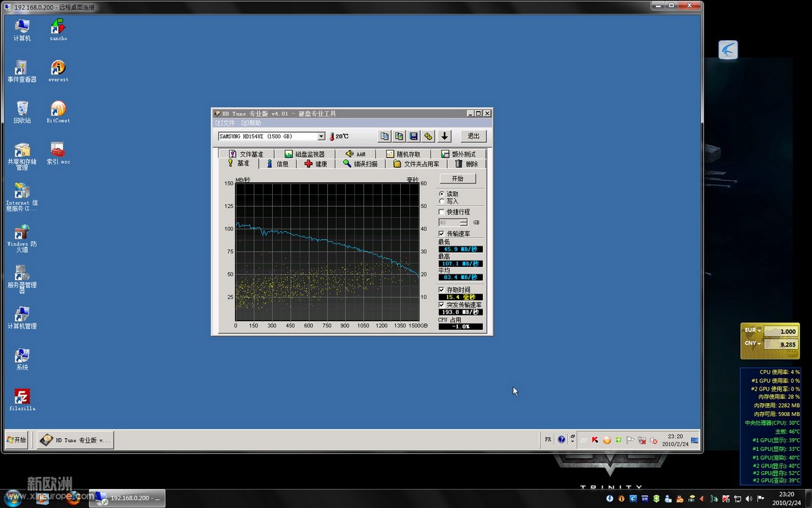Switch to the 额外测试 tab

pos(458,154)
